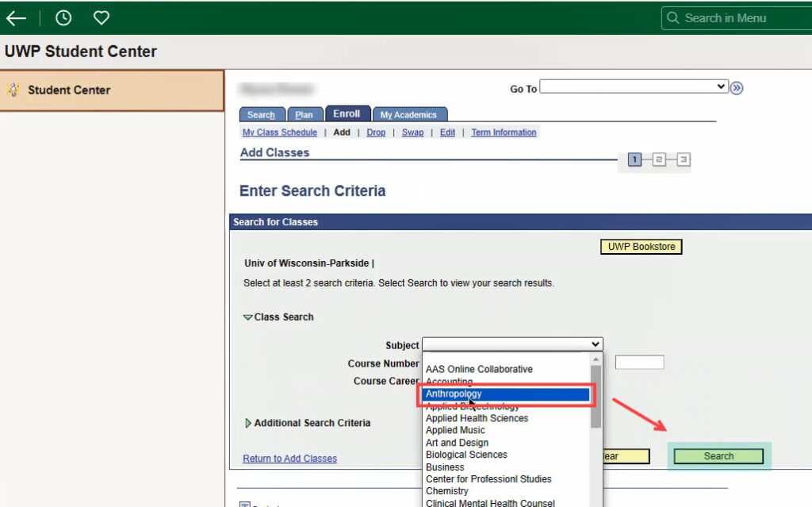Click the green Search button
The image size is (812, 507).
click(718, 456)
